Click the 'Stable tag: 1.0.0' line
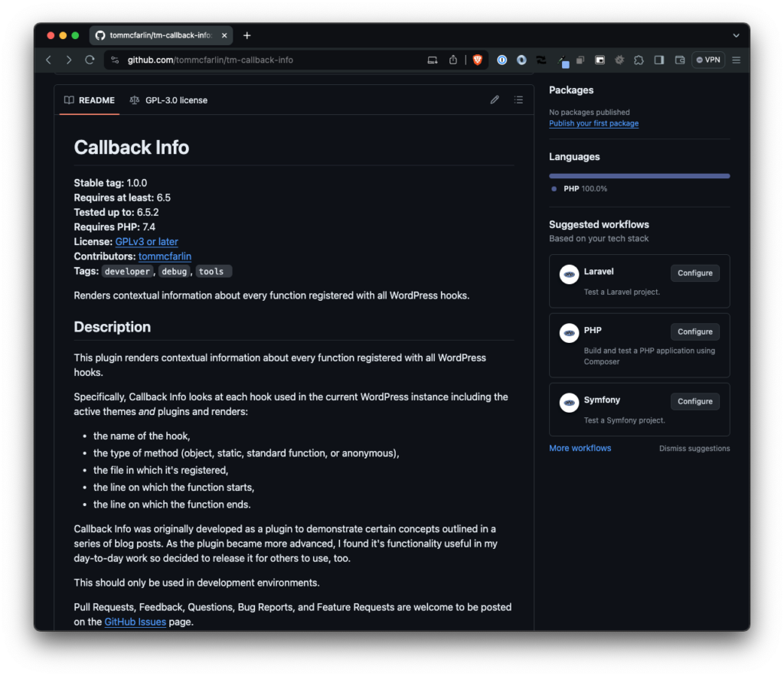 110,183
